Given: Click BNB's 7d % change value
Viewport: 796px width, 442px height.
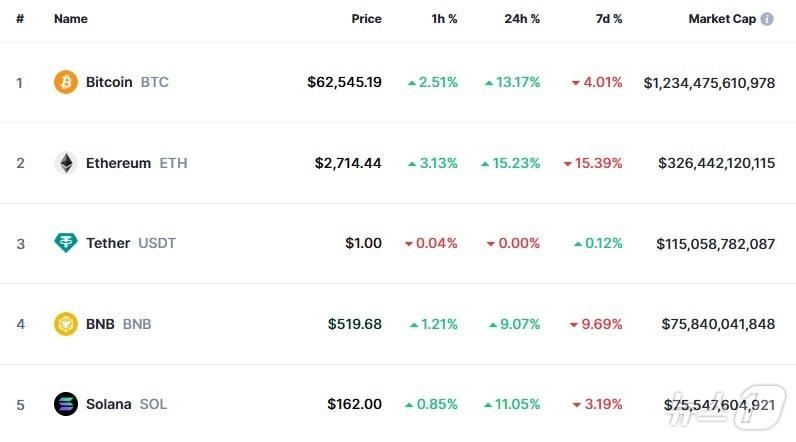Looking at the screenshot, I should 596,324.
